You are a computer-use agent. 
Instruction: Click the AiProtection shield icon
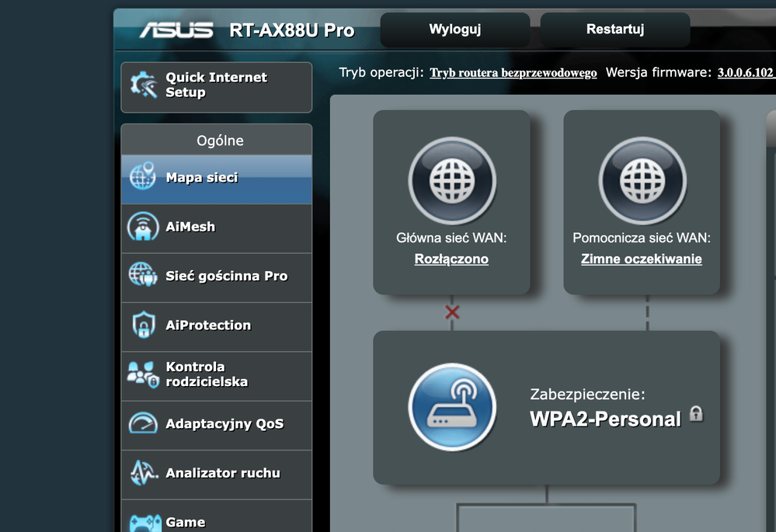coord(144,325)
